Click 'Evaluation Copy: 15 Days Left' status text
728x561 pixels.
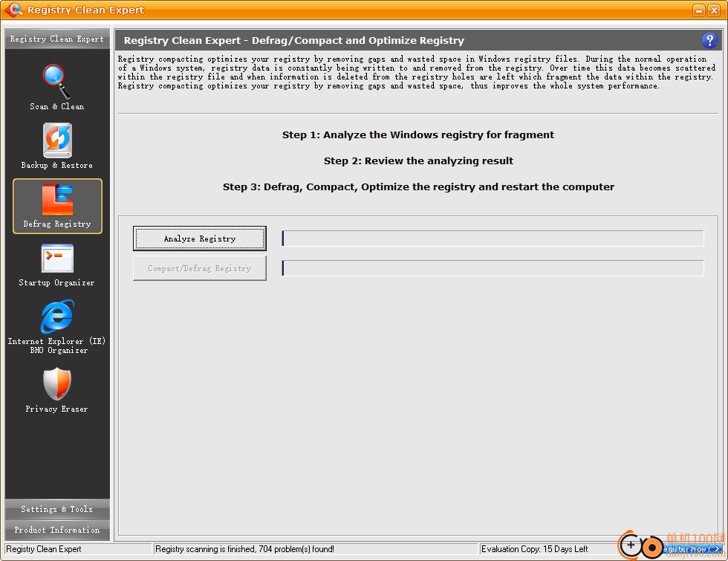tap(534, 549)
